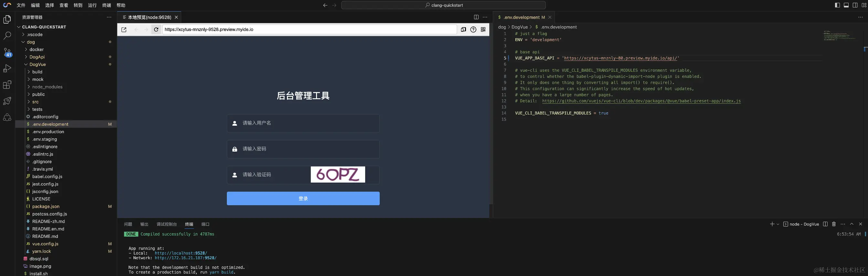This screenshot has height=276, width=868.
Task: Open more actions for preview editor group
Action: click(485, 17)
